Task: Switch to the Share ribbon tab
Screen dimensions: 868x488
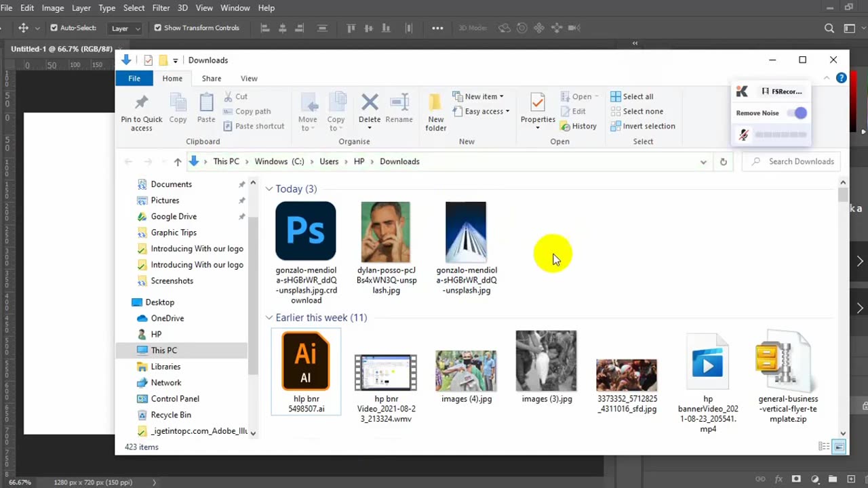Action: [212, 78]
